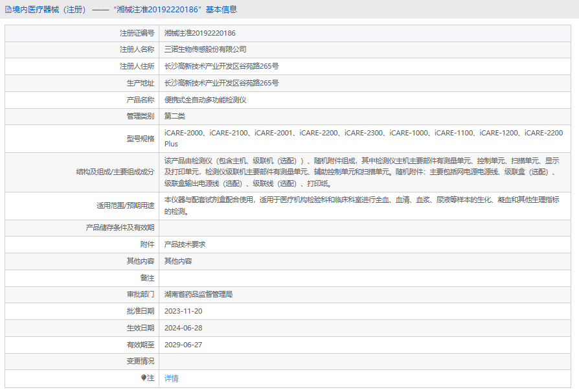Image resolution: width=579 pixels, height=392 pixels.
Task: Click management category value 第二类
Action: (x=175, y=116)
